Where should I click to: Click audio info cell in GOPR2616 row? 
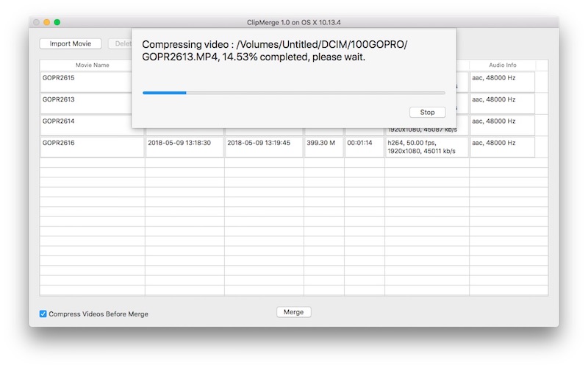(502, 146)
